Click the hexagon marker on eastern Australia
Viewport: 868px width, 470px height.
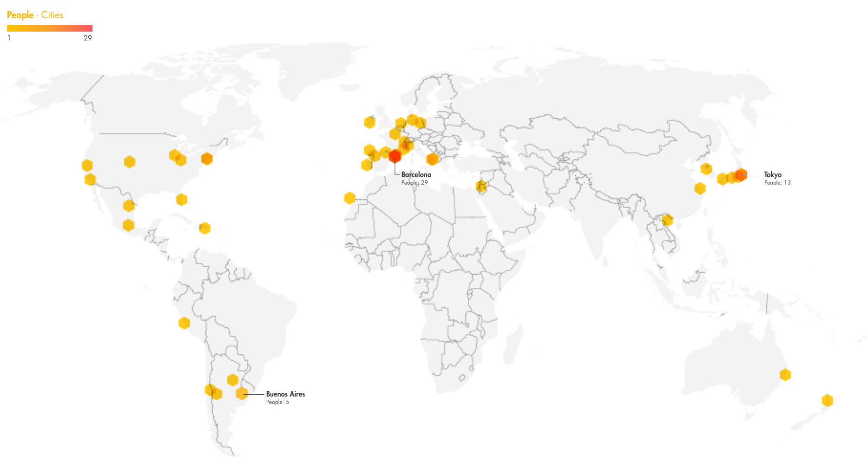(x=785, y=375)
